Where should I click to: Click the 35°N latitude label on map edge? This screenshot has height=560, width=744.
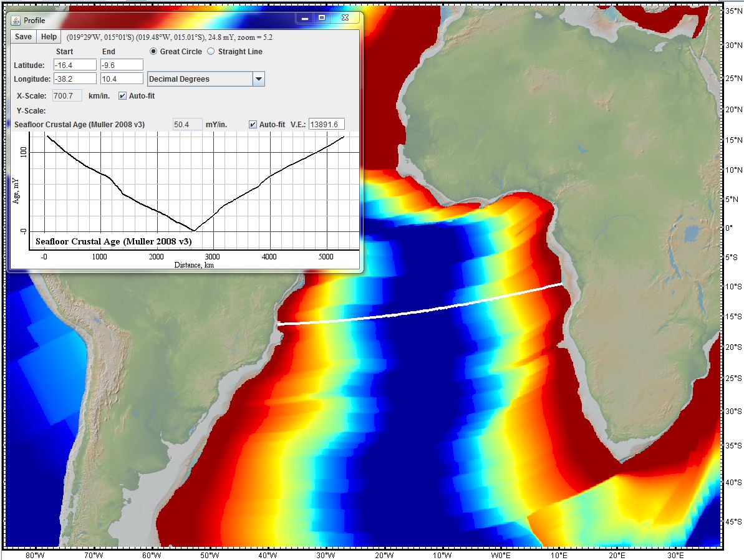[x=733, y=11]
